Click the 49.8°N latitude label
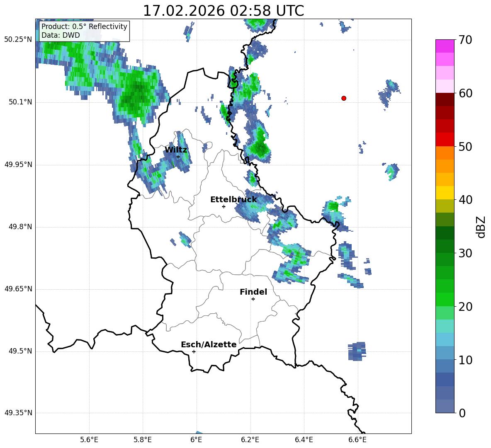 pos(20,227)
